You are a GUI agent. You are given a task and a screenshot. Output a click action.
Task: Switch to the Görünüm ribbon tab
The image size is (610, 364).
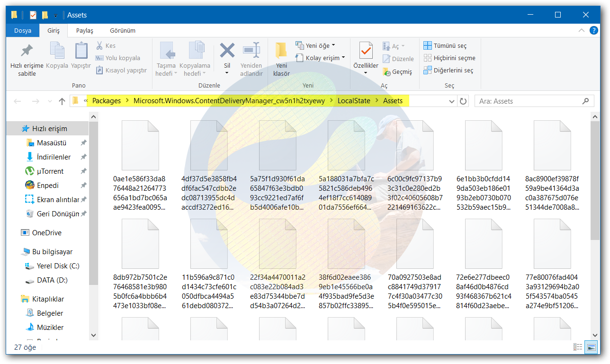point(122,30)
